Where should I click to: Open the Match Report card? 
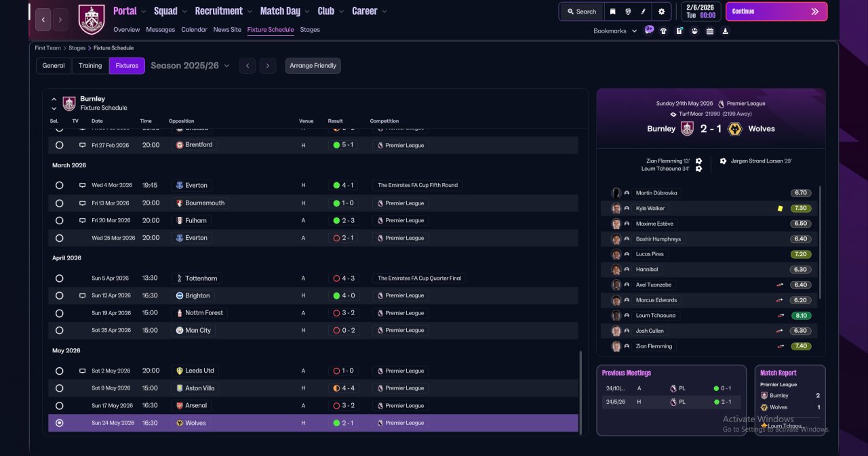[x=790, y=400]
